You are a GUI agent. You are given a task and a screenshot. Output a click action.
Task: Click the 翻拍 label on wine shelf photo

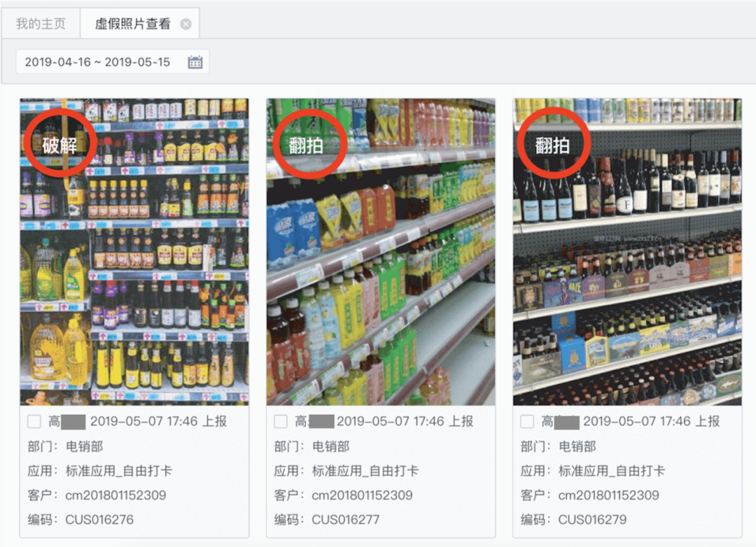tap(552, 145)
